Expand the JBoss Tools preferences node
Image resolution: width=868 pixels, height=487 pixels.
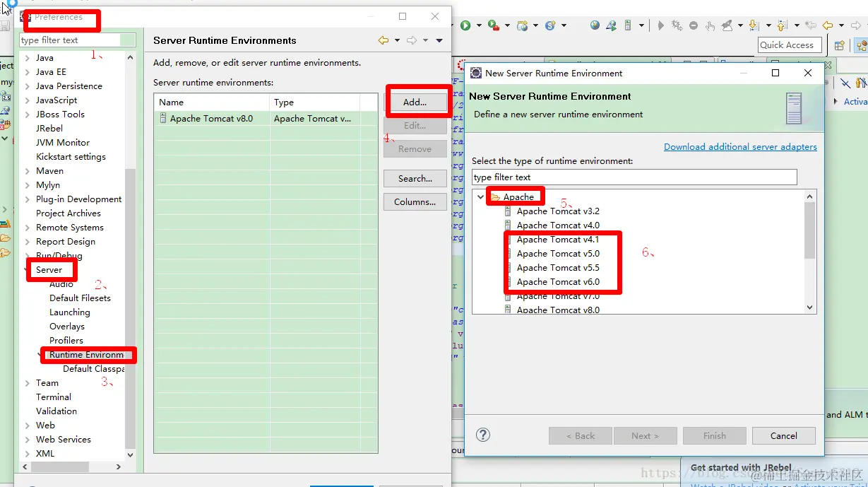pyautogui.click(x=27, y=115)
